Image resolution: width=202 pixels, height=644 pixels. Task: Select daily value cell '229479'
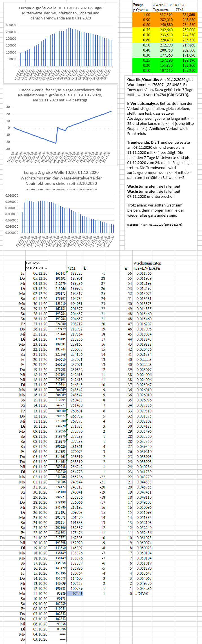pos(57,329)
